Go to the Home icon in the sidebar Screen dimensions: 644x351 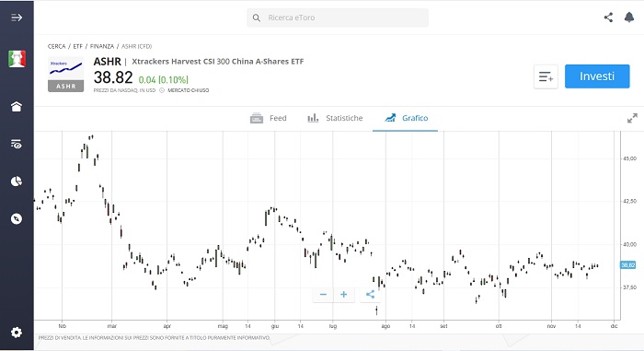point(17,107)
